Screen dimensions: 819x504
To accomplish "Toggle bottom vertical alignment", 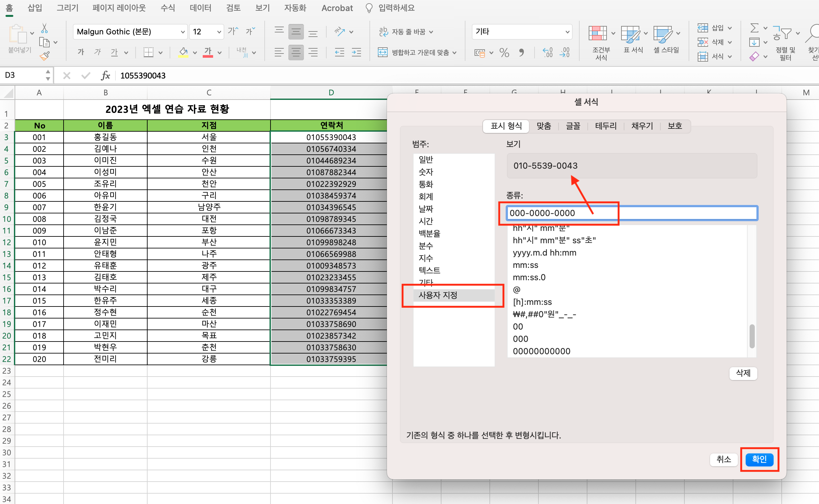I will pyautogui.click(x=313, y=32).
